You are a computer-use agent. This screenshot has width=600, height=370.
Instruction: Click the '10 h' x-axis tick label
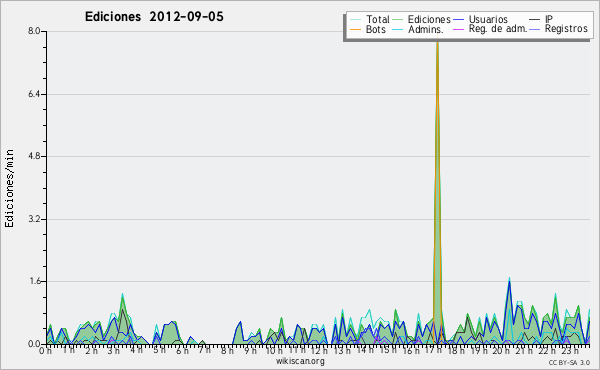click(274, 351)
